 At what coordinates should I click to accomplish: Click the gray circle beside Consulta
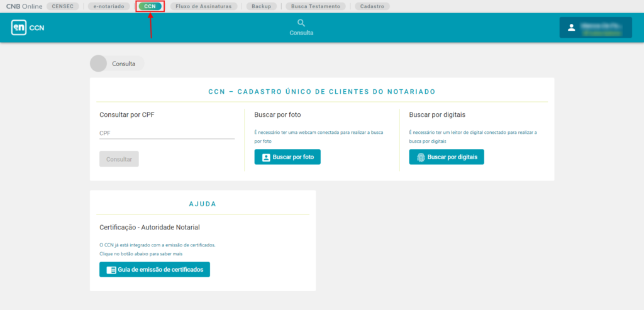pyautogui.click(x=99, y=64)
